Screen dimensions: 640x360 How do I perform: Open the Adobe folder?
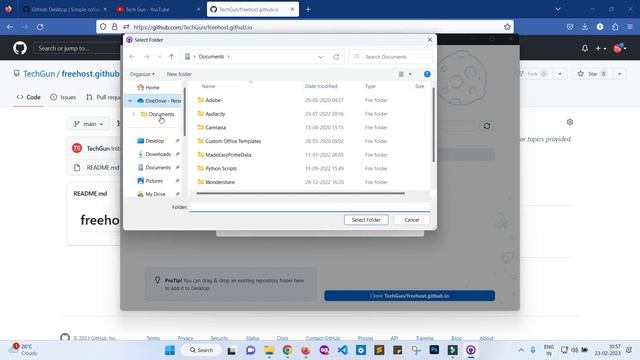pos(213,100)
